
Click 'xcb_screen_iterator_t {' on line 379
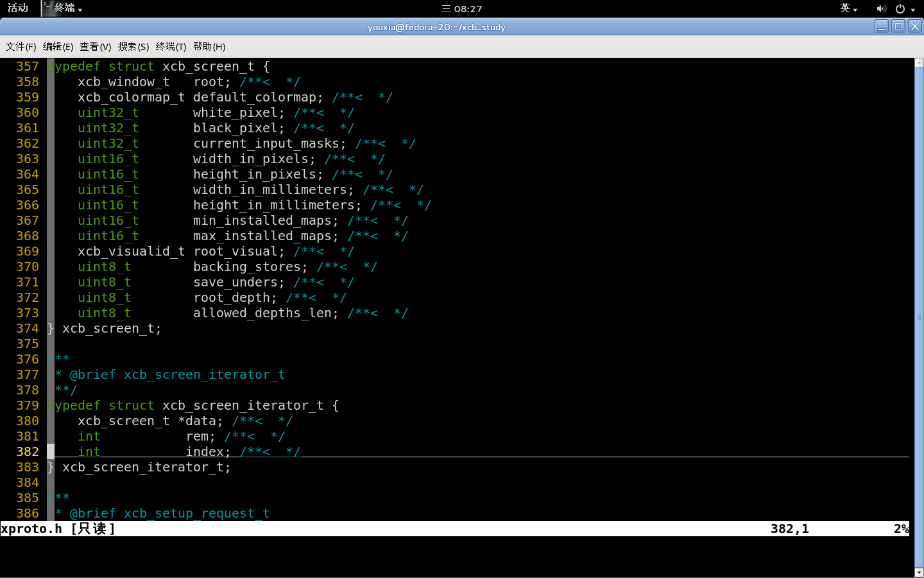[x=251, y=405]
